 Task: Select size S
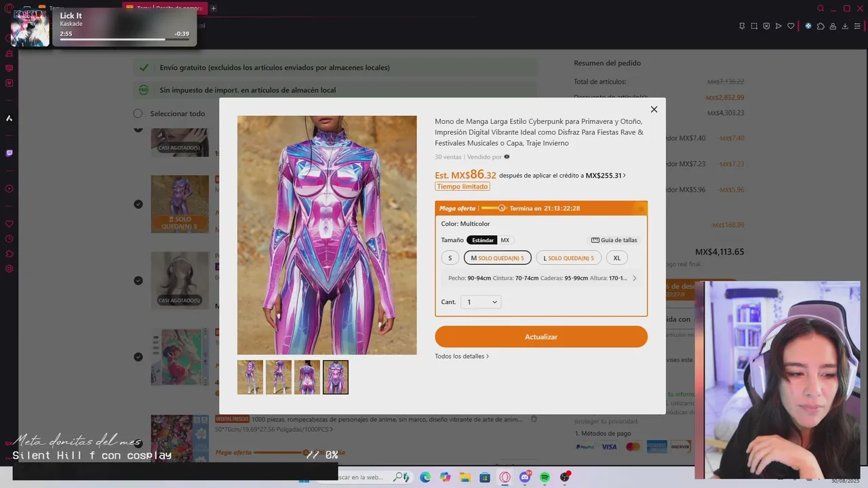tap(450, 258)
